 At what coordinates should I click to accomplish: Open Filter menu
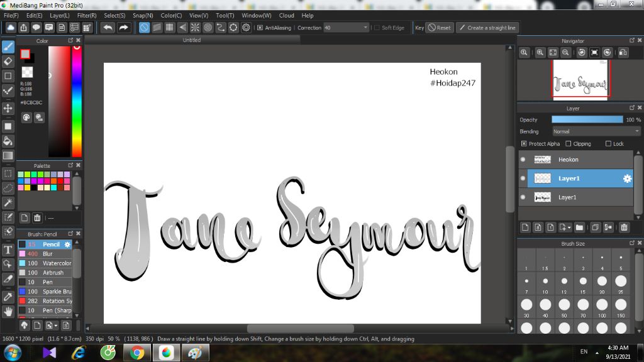pos(87,16)
